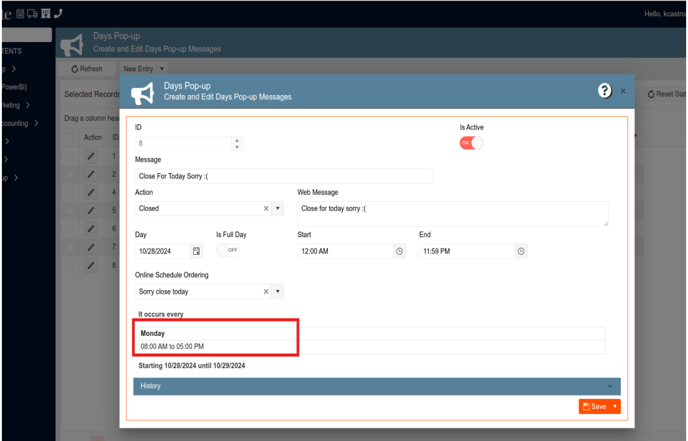Click the phone icon in top bar

point(58,14)
